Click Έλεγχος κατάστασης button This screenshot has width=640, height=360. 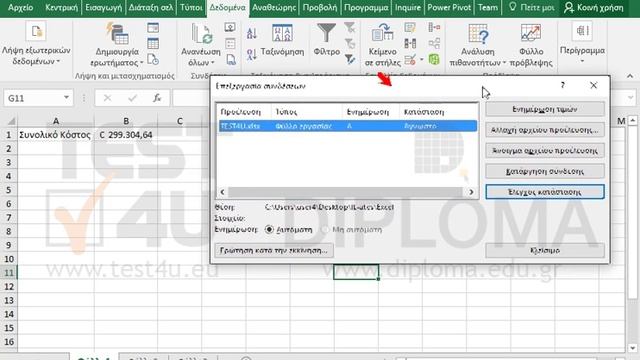point(545,191)
